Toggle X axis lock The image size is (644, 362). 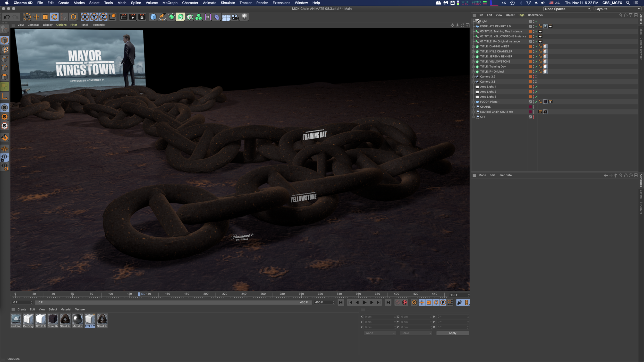pos(85,17)
